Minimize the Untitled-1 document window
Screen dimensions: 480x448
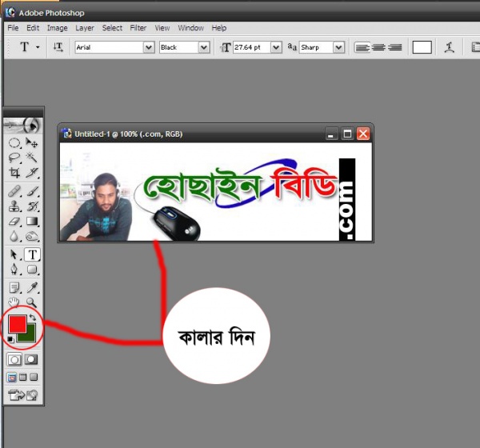(x=331, y=134)
